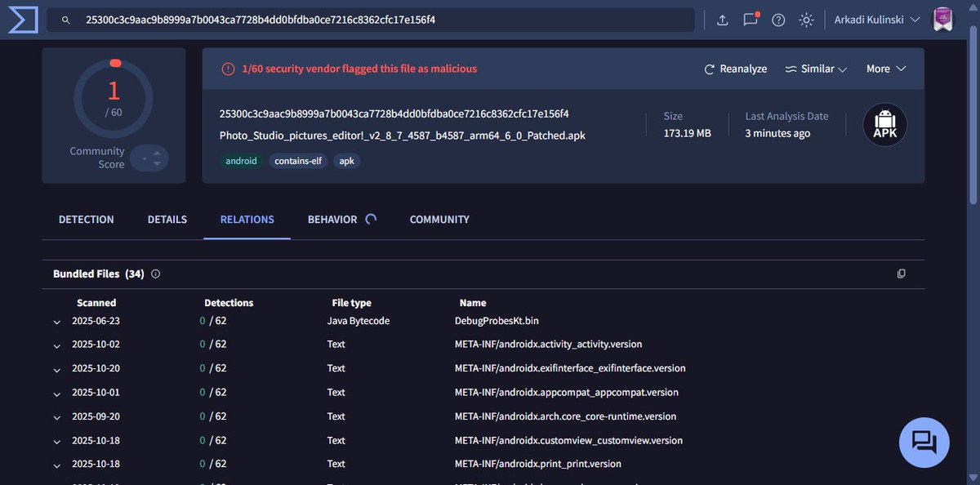Open META-INF/androidx.arch.core_core-runtime.version
The width and height of the screenshot is (980, 485).
(566, 416)
